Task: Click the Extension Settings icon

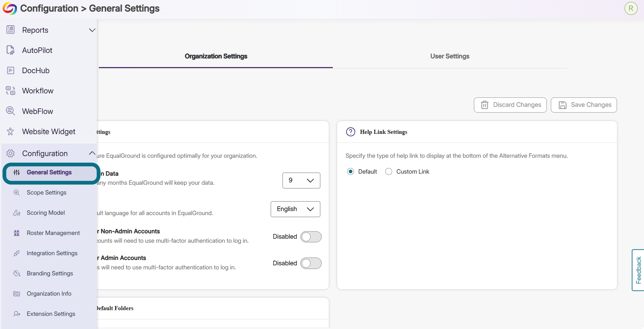Action: click(17, 314)
